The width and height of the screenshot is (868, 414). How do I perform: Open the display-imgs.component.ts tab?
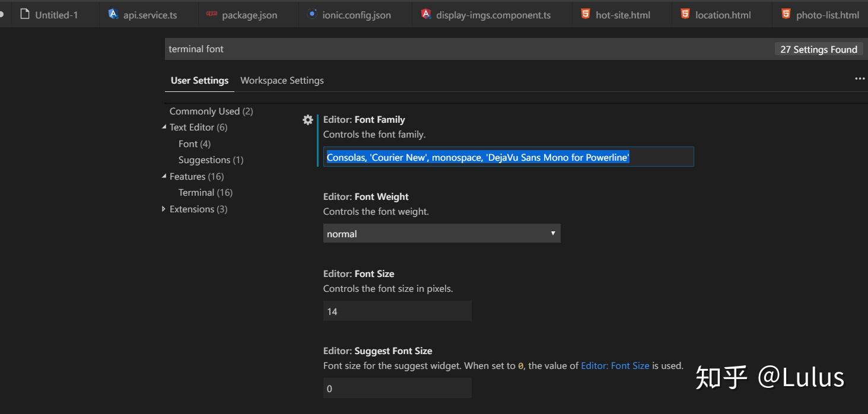[x=492, y=15]
